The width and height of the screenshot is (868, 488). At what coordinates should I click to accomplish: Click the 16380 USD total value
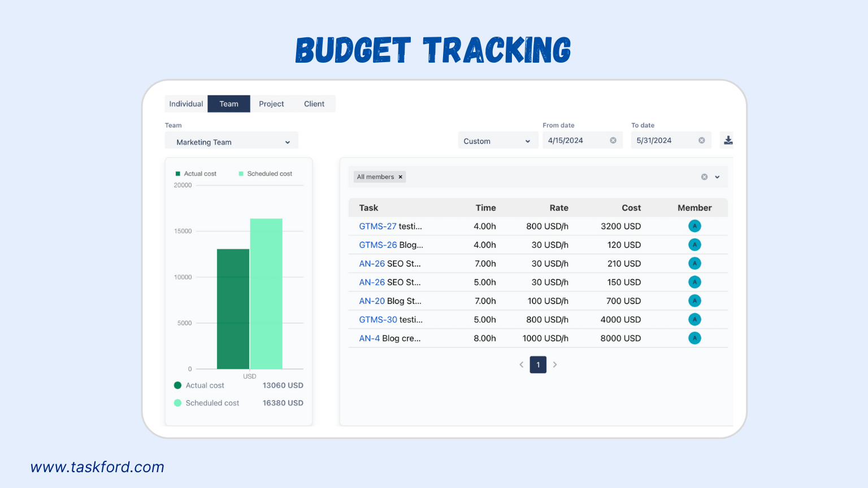coord(283,403)
